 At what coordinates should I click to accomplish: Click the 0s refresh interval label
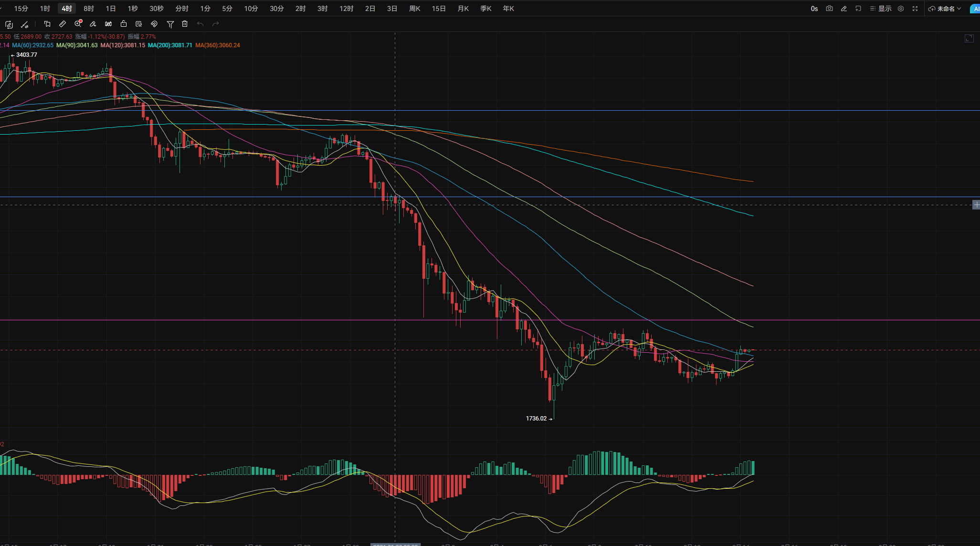pyautogui.click(x=814, y=9)
